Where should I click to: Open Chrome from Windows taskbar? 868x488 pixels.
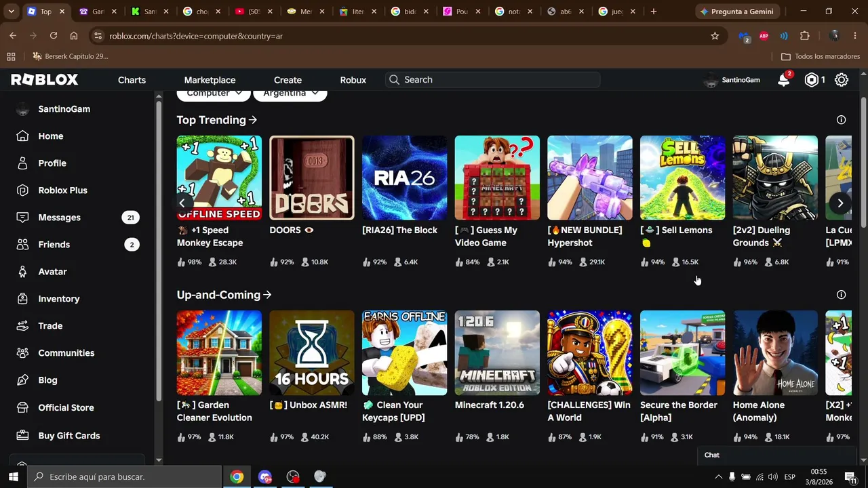(x=237, y=476)
